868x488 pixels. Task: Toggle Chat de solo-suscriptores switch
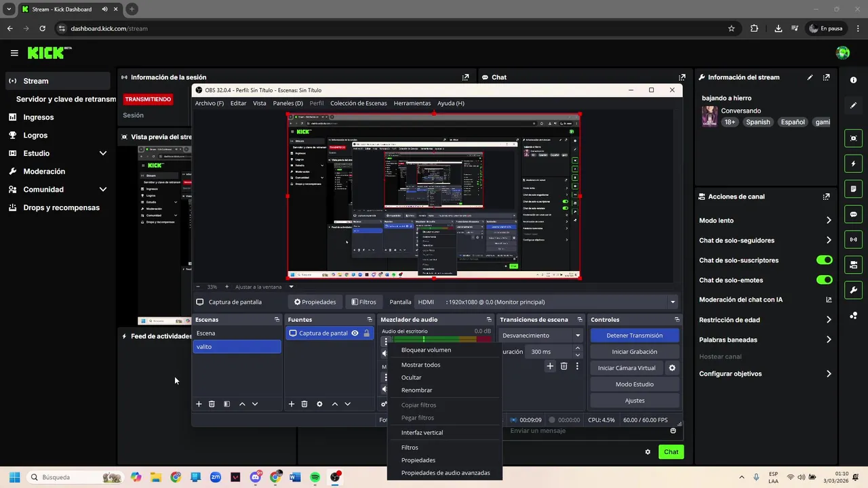click(x=824, y=260)
